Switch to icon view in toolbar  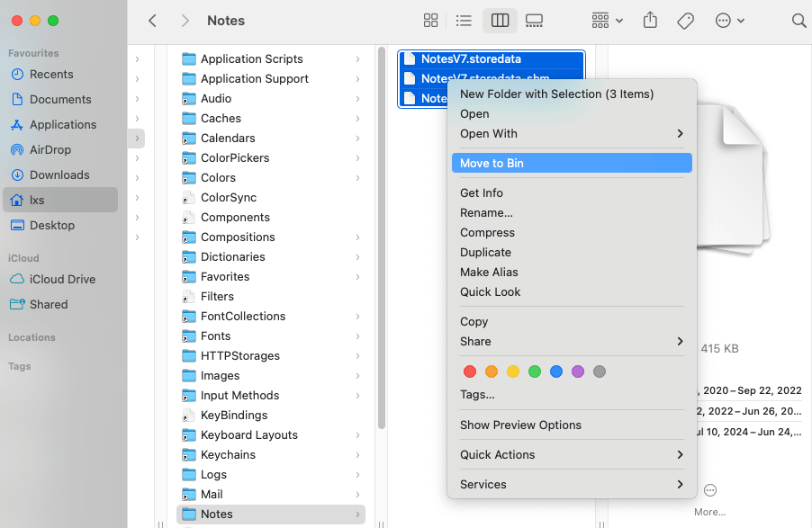tap(430, 21)
